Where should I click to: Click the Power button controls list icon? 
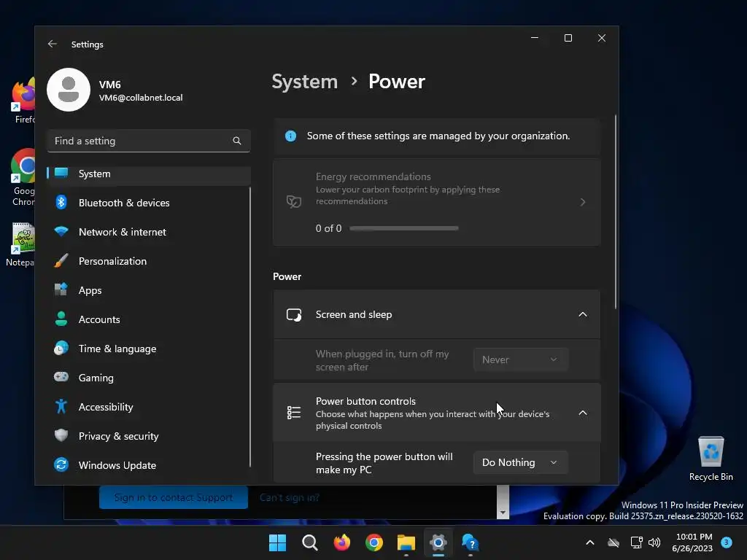click(x=294, y=413)
